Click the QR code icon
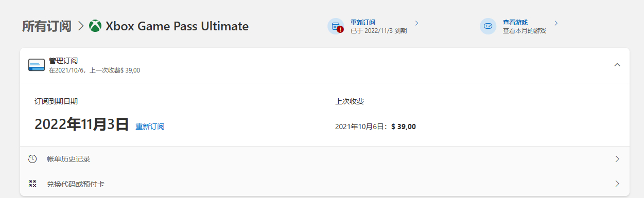Viewport: 644px width, 198px height. (32, 184)
